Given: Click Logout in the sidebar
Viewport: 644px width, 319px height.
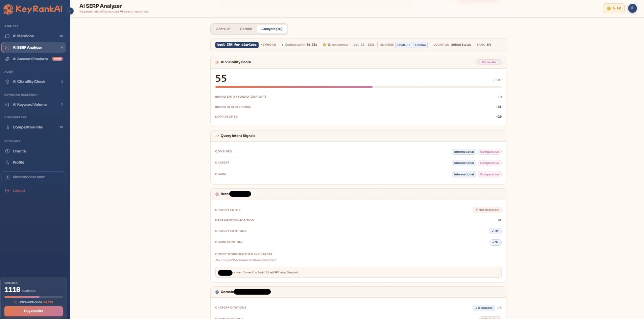Looking at the screenshot, I should pyautogui.click(x=33, y=191).
